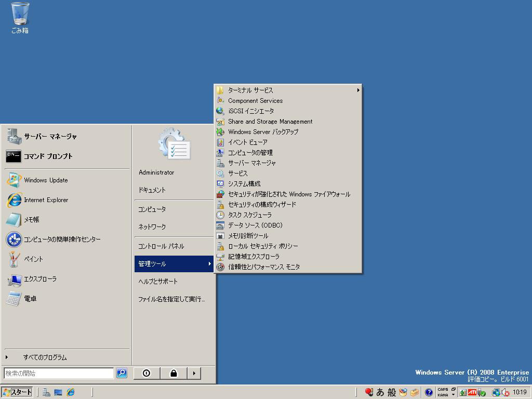Select イベント ビューア from administrative tools
This screenshot has width=532, height=399.
tap(247, 142)
